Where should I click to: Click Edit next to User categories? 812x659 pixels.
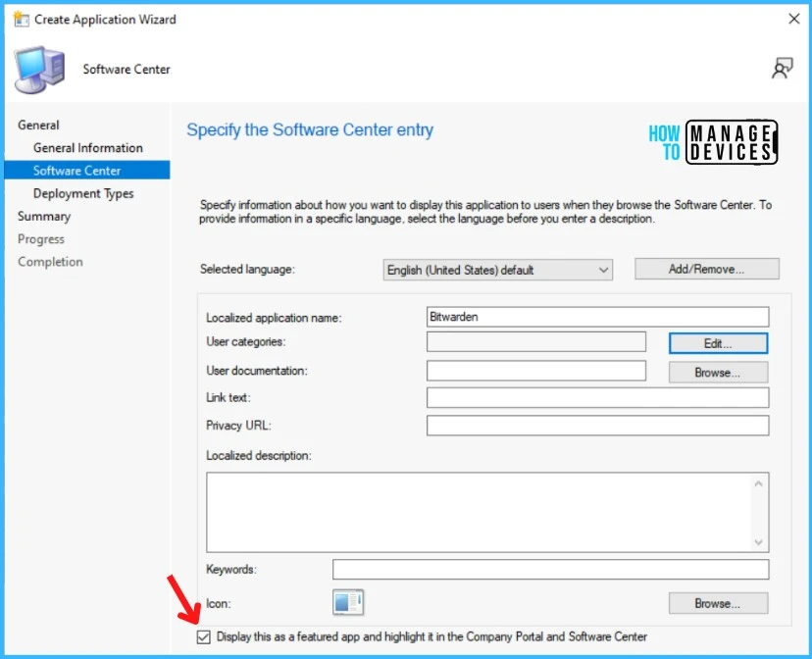(x=718, y=343)
